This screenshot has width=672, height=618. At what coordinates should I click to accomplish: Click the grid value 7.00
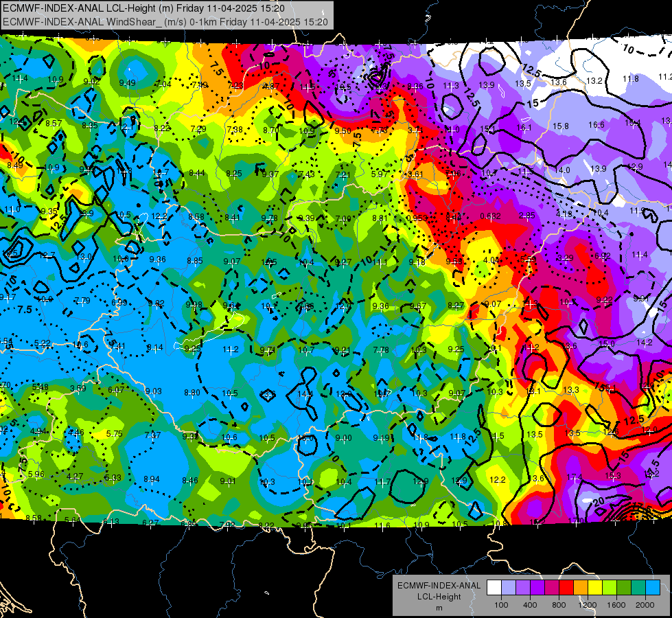coord(343,219)
